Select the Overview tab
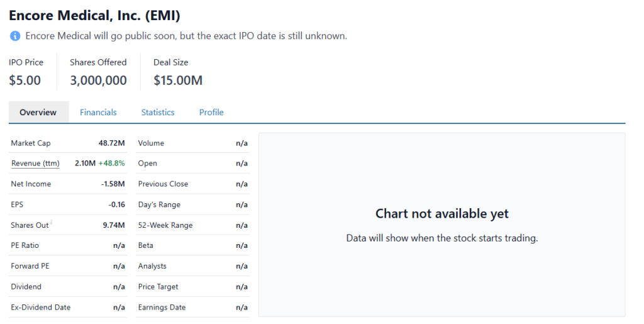Image resolution: width=644 pixels, height=324 pixels. click(x=38, y=112)
